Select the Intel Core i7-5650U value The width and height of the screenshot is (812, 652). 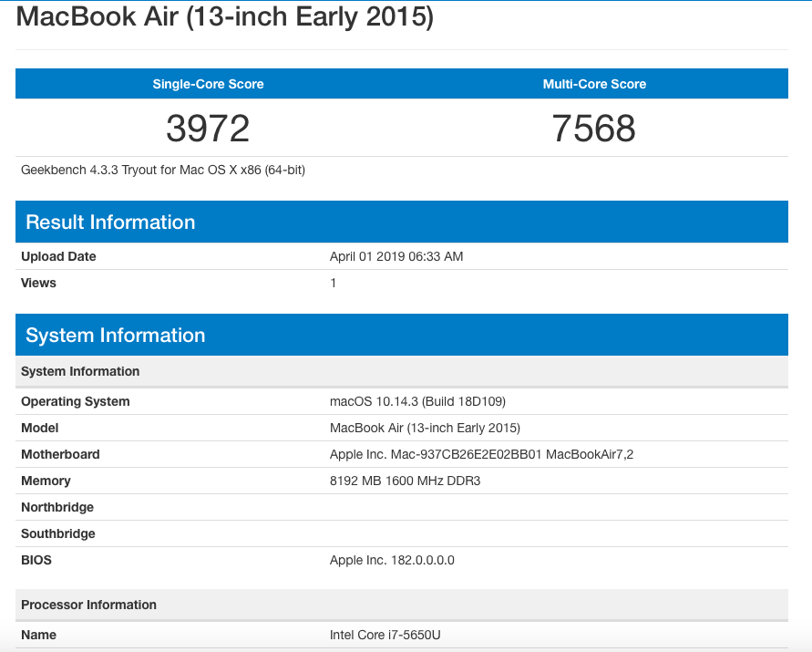[x=385, y=635]
